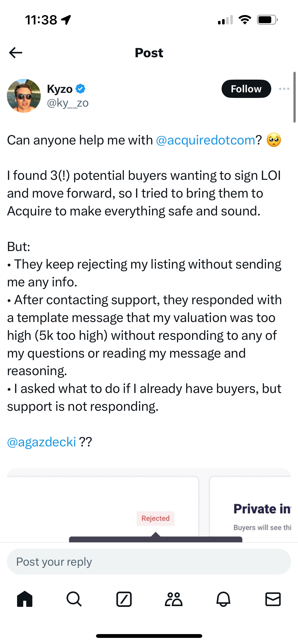Viewport: 298px width, 644px height.
Task: Open the three-dot more options menu
Action: click(x=284, y=89)
